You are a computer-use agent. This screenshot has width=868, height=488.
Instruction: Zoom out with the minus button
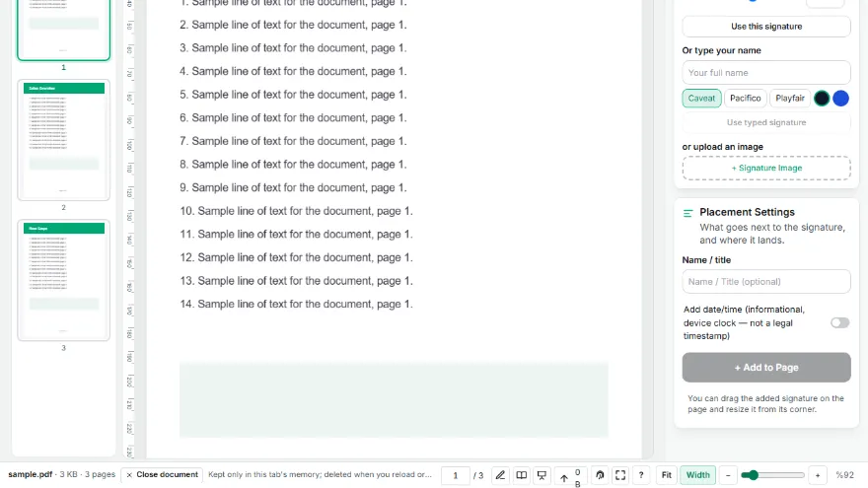tap(728, 475)
